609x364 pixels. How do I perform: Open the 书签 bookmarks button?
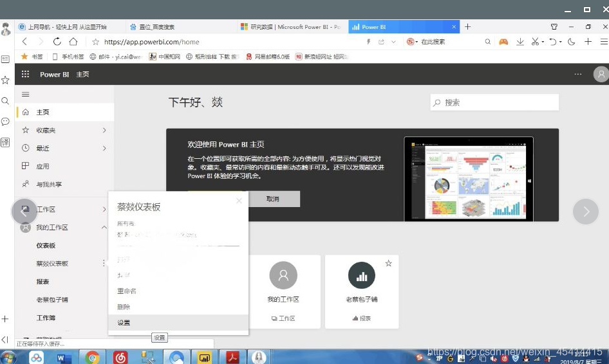tap(32, 57)
